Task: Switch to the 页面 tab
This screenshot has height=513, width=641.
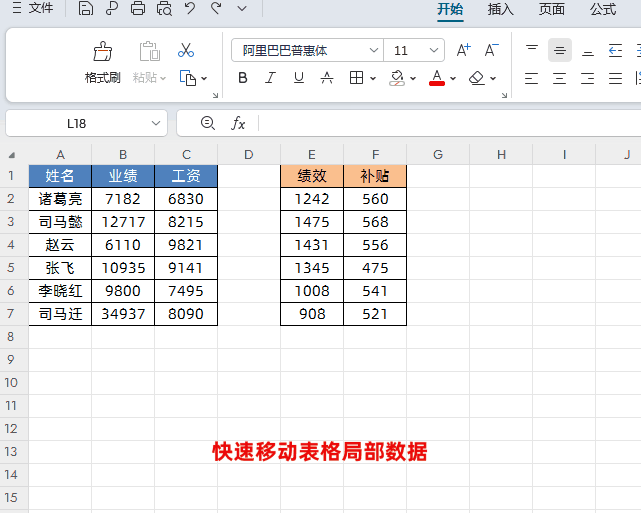Action: coord(551,9)
